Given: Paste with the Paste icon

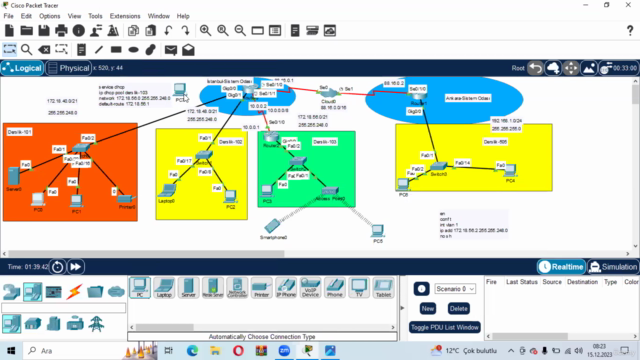Looking at the screenshot, I should 151,31.
